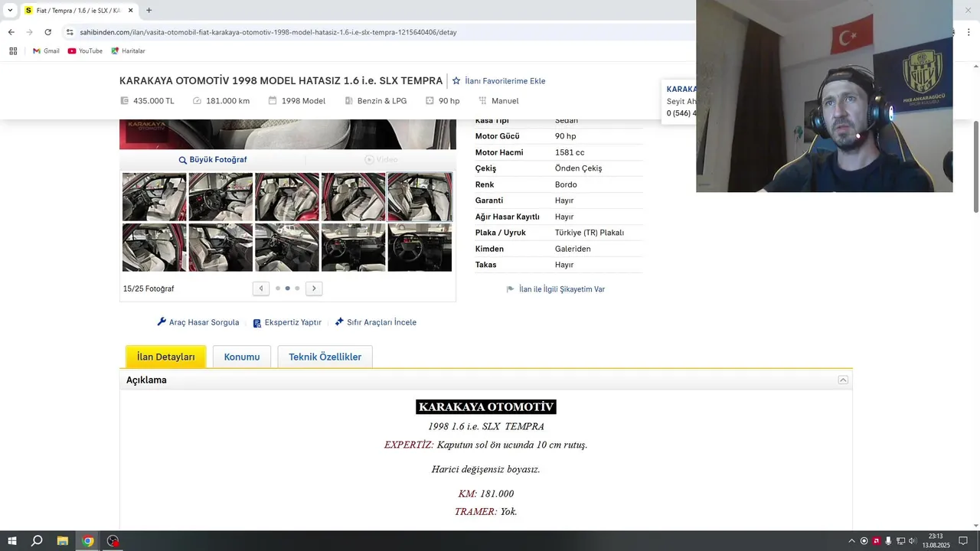Open the notifications center icon
Viewport: 980px width, 551px height.
click(963, 541)
